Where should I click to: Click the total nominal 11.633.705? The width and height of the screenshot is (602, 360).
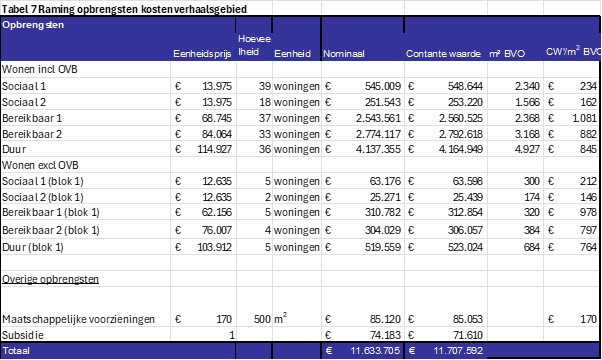click(375, 351)
